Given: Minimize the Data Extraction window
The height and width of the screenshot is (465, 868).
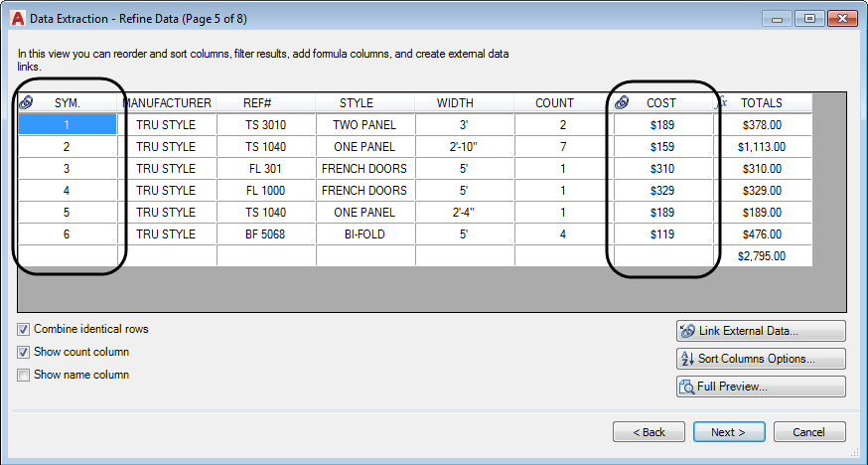Looking at the screenshot, I should pyautogui.click(x=778, y=18).
